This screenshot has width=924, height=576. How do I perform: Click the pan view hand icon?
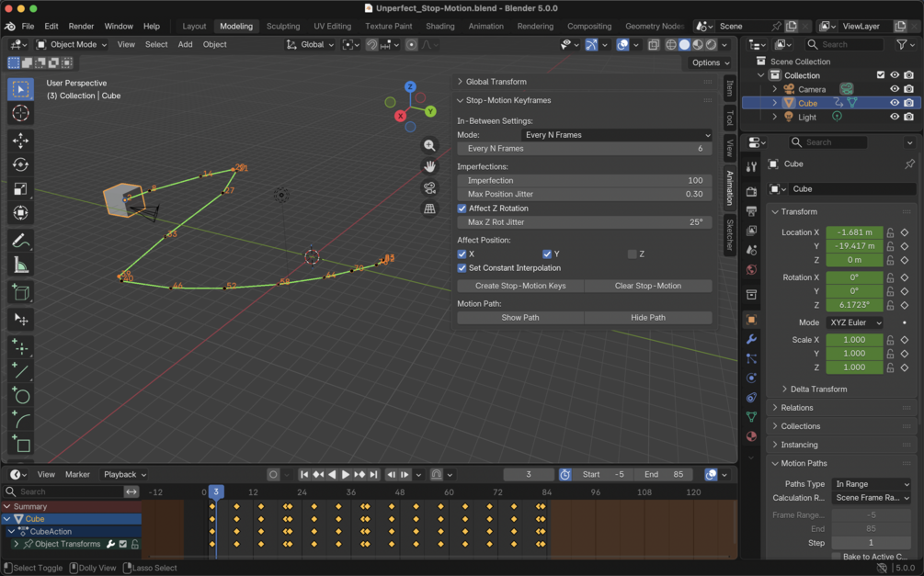click(x=429, y=166)
